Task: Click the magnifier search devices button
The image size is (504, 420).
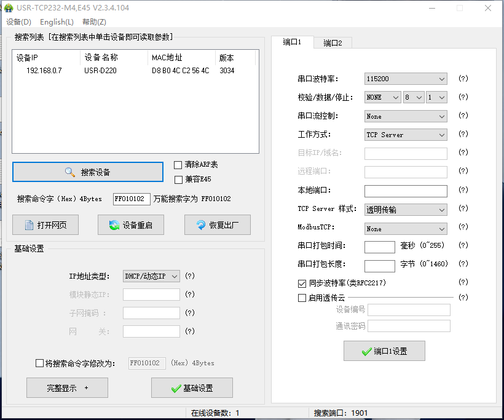Action: 88,172
